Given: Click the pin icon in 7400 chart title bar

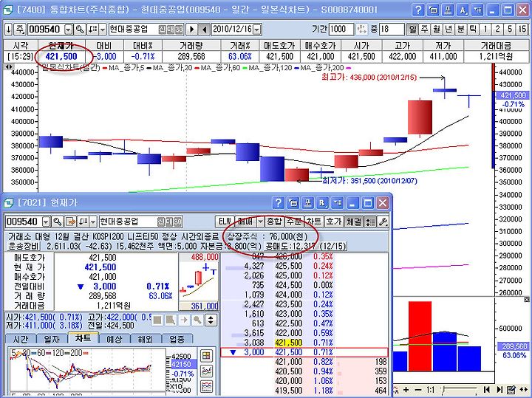Looking at the screenshot, I should [448, 10].
